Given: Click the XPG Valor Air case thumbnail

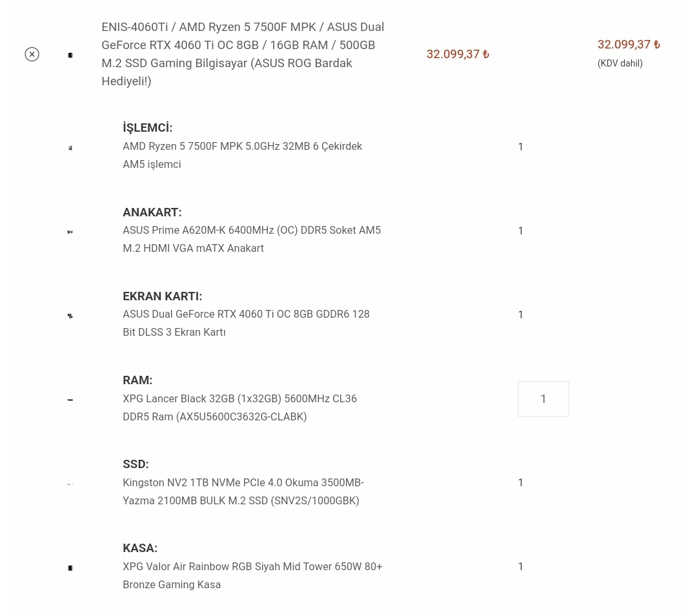Looking at the screenshot, I should (70, 568).
